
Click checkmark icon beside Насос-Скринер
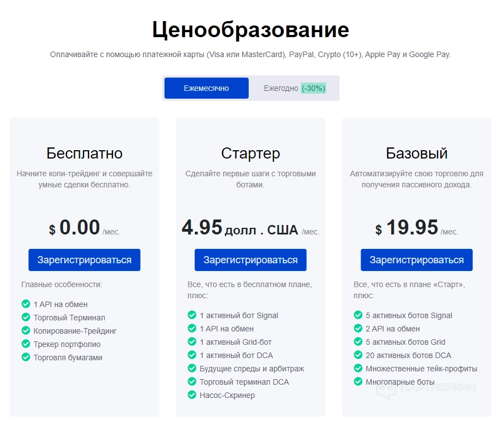coord(192,395)
